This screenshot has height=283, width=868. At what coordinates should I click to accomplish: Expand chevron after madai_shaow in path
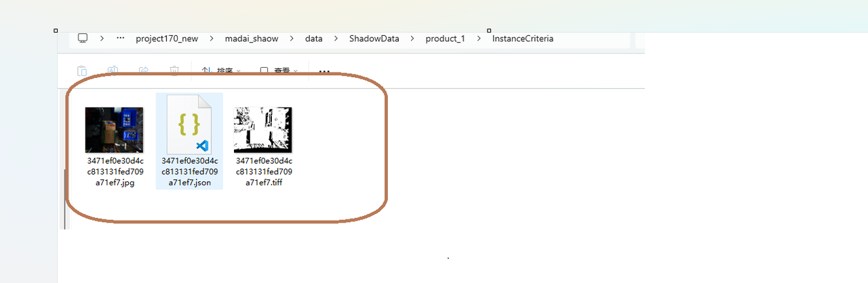pyautogui.click(x=292, y=39)
